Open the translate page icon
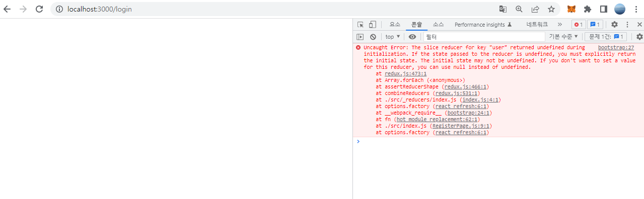The image size is (644, 199). [503, 9]
